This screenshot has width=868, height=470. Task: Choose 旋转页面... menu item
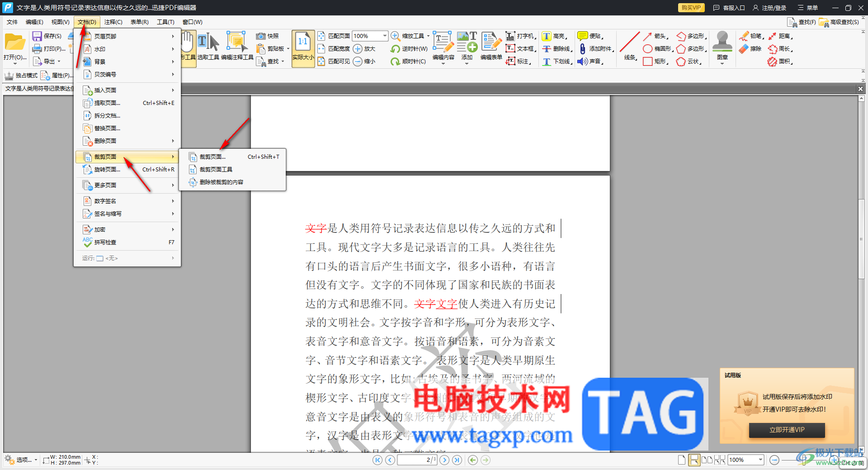click(x=127, y=170)
